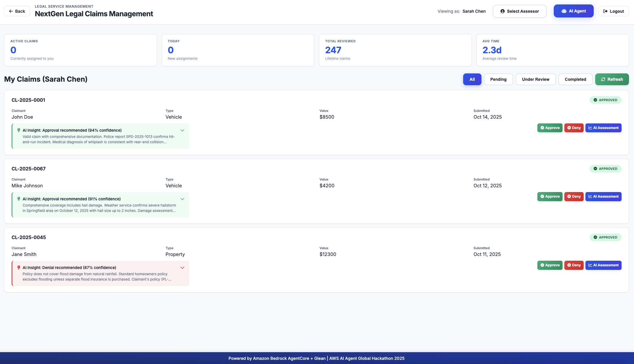Screen dimensions: 634x364
Task: Show Under Review claims
Action: [x=535, y=79]
